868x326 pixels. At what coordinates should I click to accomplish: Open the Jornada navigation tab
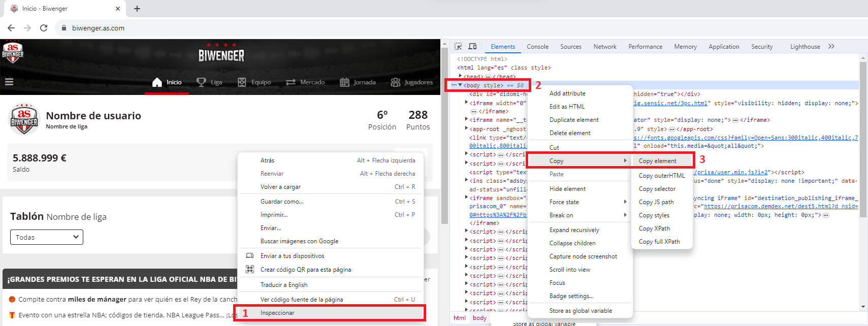click(x=358, y=82)
